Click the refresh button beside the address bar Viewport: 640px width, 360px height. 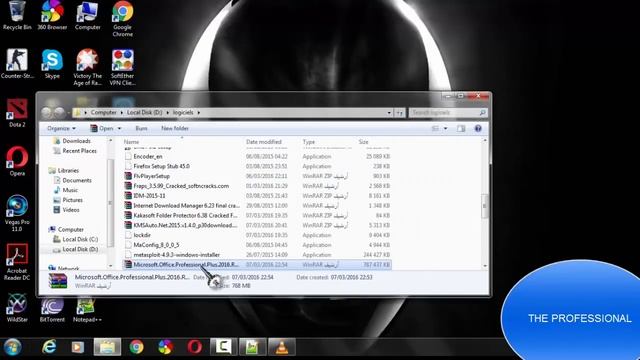(x=400, y=113)
